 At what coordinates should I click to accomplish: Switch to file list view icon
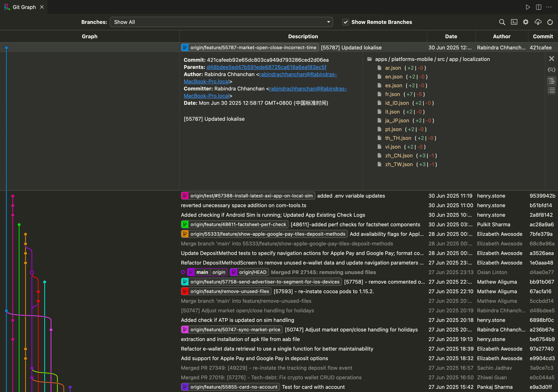click(552, 91)
